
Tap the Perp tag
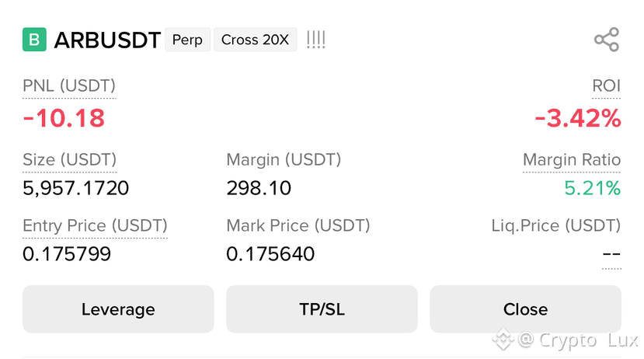point(187,40)
